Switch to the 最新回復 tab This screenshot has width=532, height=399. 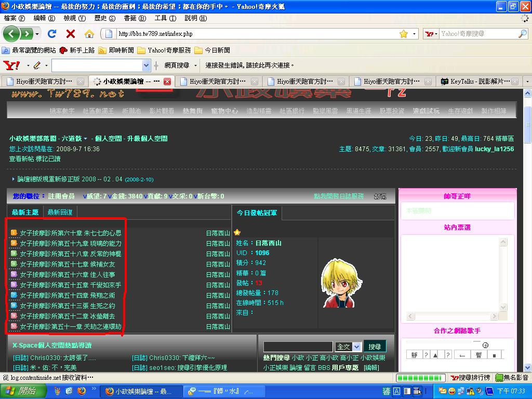click(x=60, y=212)
